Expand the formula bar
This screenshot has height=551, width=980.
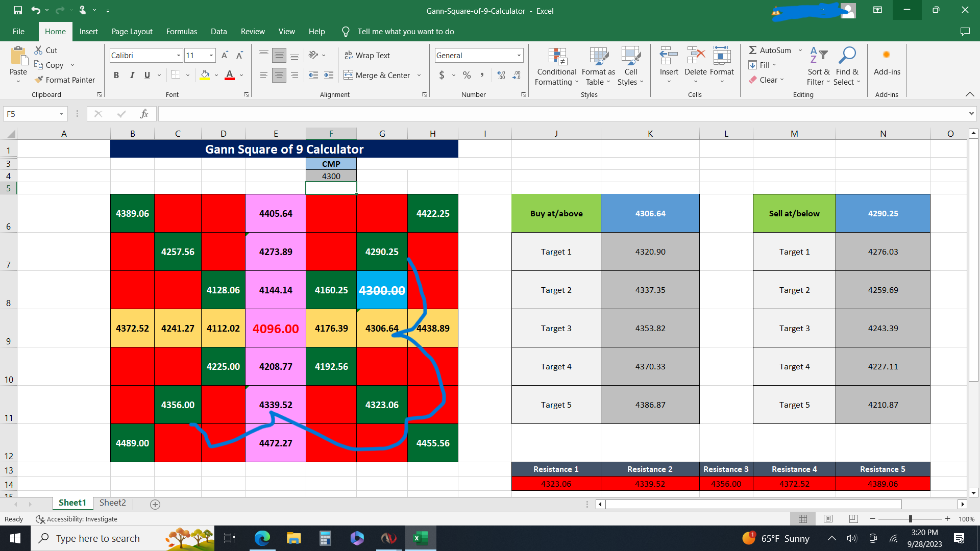971,114
